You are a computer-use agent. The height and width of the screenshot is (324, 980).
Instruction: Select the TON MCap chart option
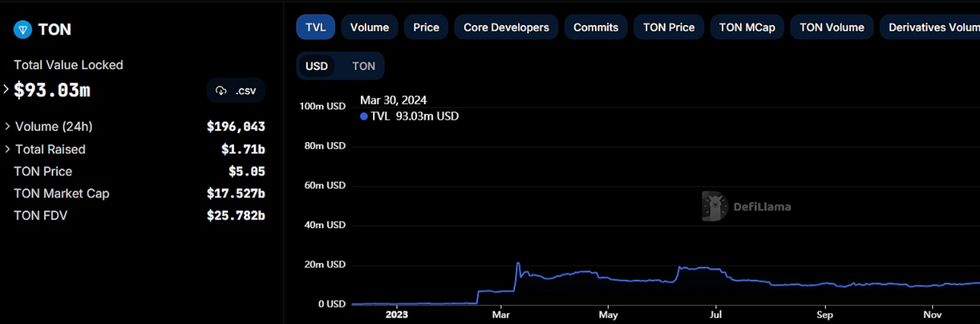747,28
